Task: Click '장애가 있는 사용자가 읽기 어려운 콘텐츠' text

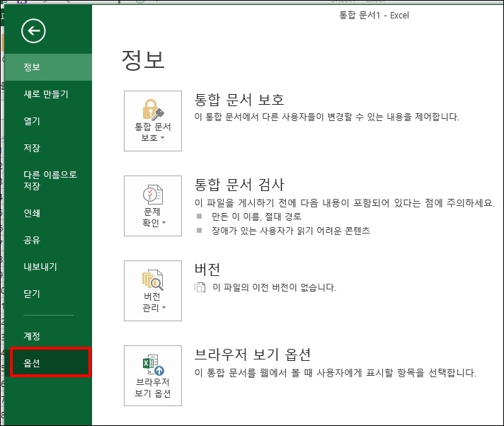Action: tap(291, 231)
